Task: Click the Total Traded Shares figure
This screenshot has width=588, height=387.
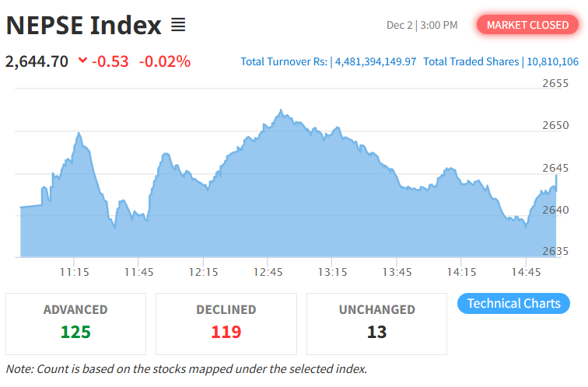Action: tap(552, 61)
